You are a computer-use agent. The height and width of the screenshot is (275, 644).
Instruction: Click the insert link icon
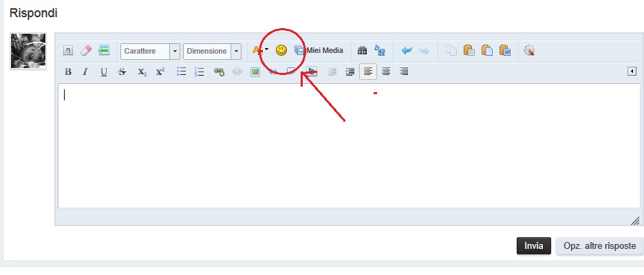pos(219,71)
